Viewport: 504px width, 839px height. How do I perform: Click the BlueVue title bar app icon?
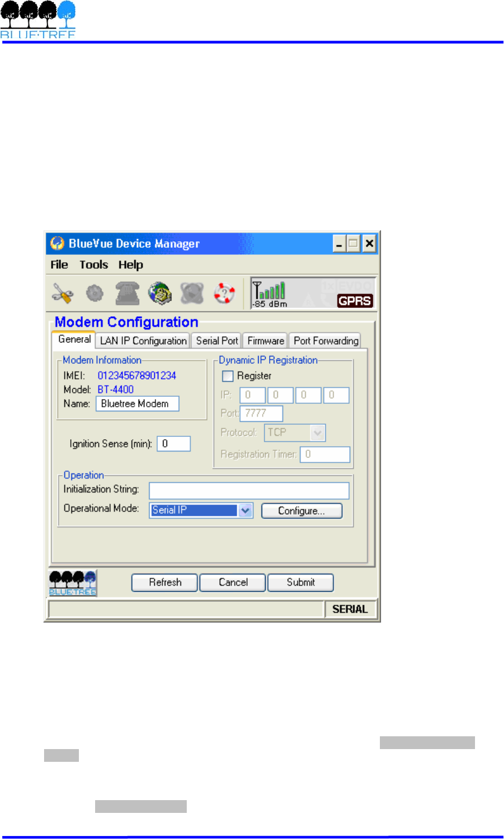tap(57, 243)
